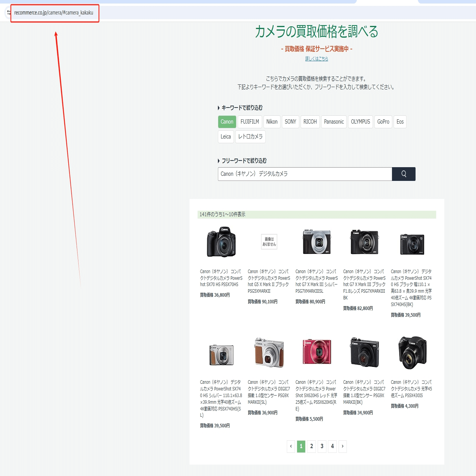Viewport: 476px width, 476px height.
Task: Select the Leica keyword filter
Action: (x=226, y=137)
